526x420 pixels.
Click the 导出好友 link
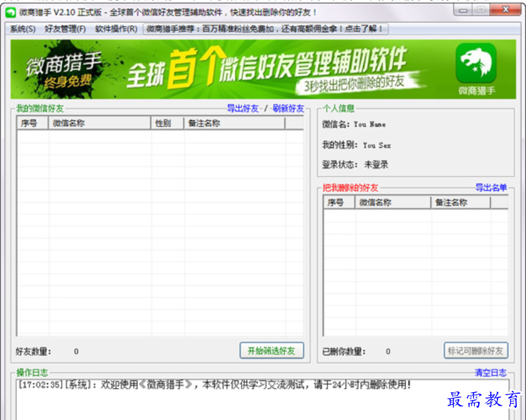[242, 108]
